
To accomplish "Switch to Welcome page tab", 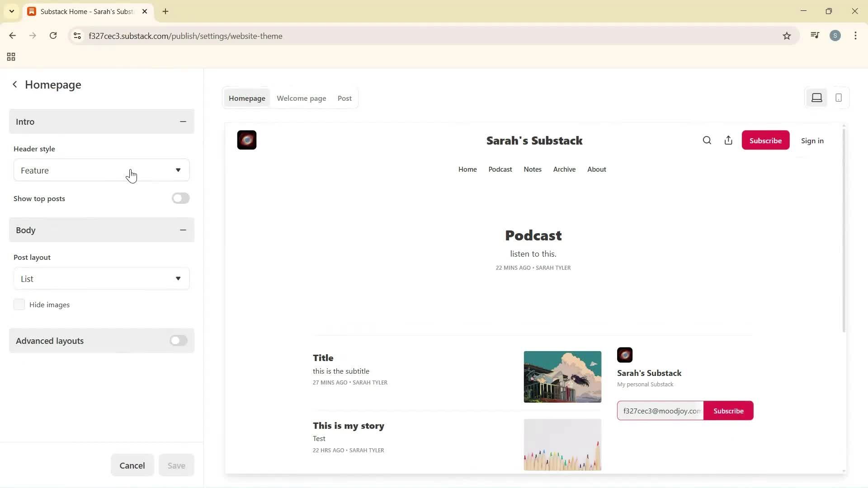I will [301, 98].
